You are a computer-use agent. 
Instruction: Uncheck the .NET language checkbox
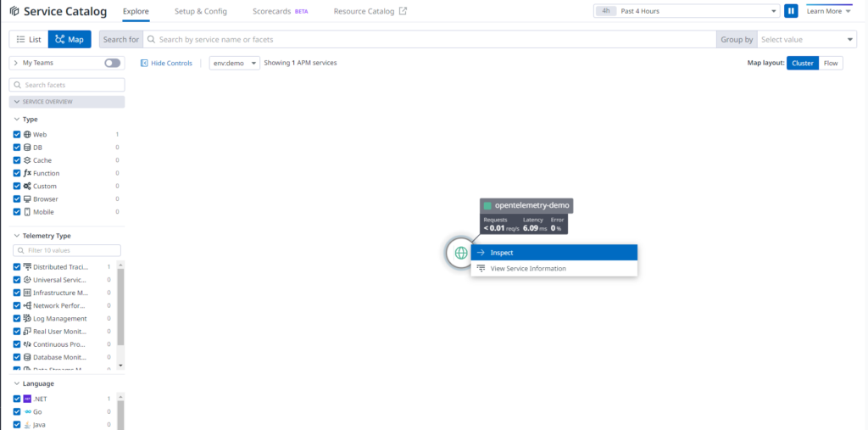coord(17,399)
